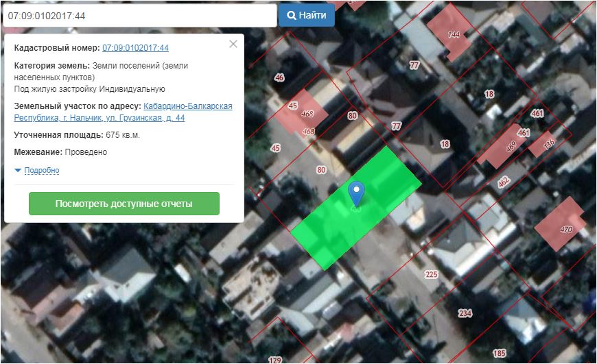Viewport: 597px width, 364px height.
Task: Click the blue location pin marker
Action: (x=355, y=192)
